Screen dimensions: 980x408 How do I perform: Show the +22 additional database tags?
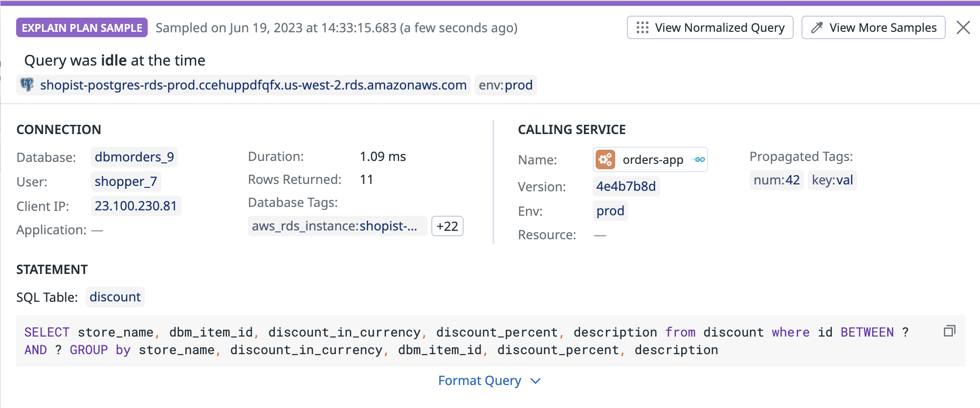[447, 226]
